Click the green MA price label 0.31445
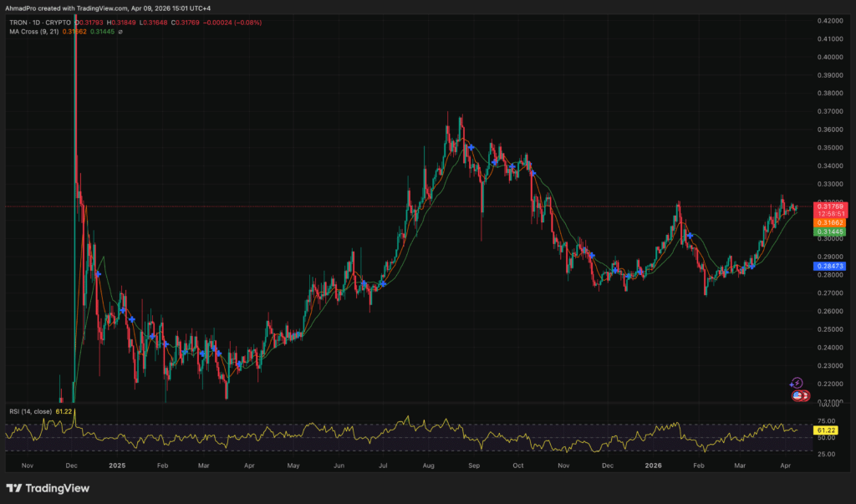 pyautogui.click(x=830, y=232)
